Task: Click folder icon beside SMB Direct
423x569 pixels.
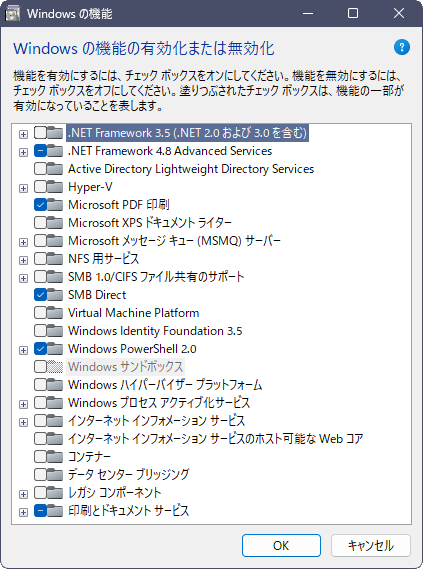Action: [x=55, y=295]
